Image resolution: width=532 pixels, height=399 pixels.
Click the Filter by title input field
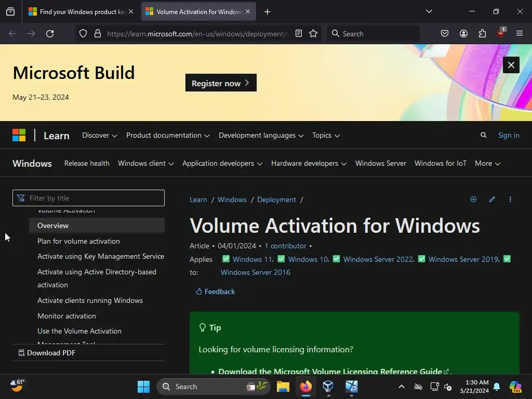pos(88,198)
